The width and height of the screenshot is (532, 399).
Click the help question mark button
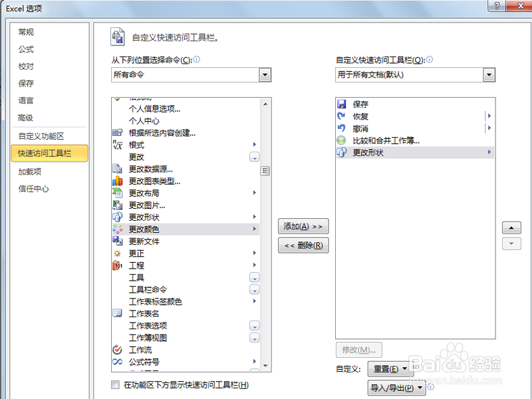click(497, 6)
